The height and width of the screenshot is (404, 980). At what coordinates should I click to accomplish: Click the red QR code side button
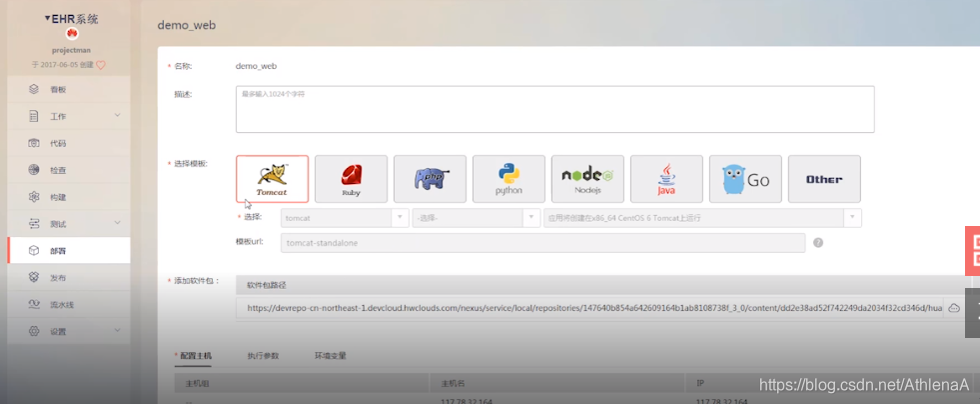[x=972, y=251]
